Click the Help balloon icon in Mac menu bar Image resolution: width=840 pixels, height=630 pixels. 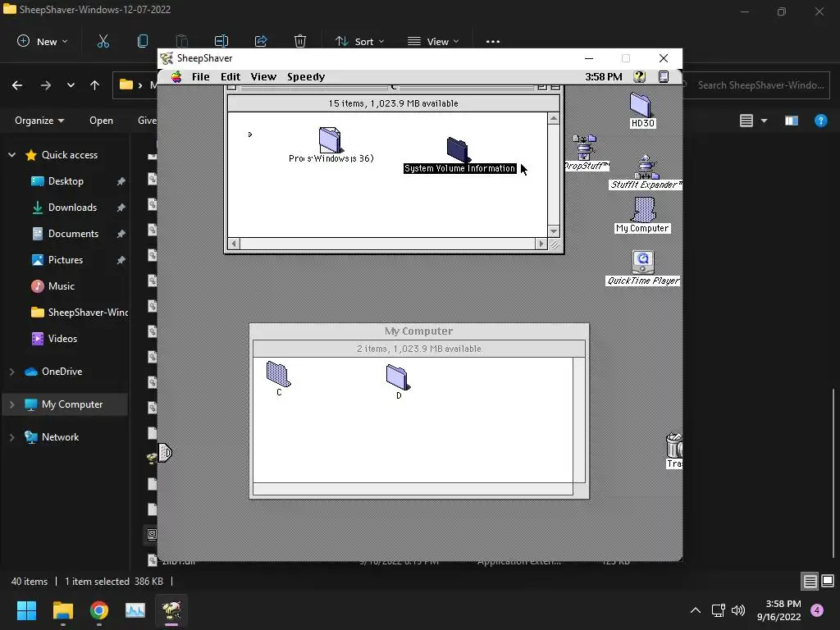tap(639, 76)
